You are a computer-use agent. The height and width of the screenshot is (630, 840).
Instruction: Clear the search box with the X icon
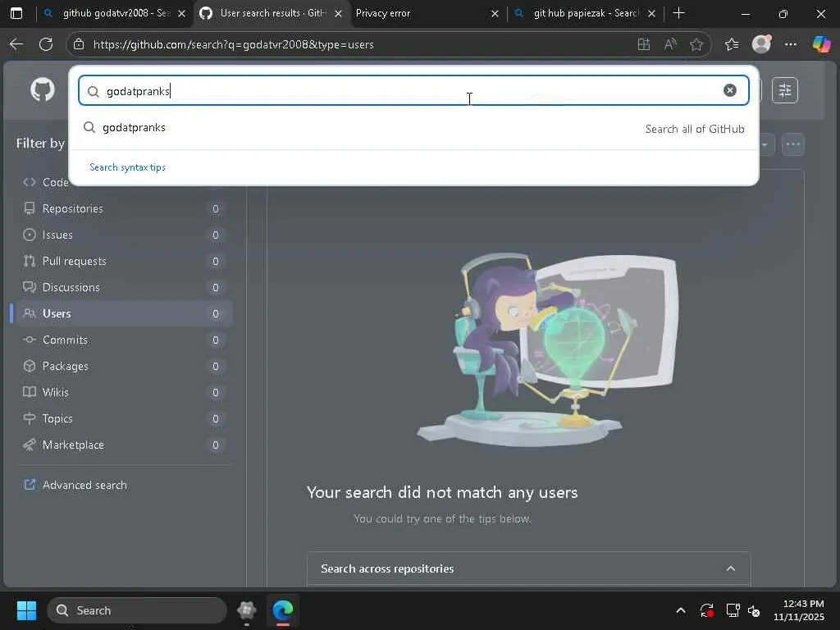(729, 90)
